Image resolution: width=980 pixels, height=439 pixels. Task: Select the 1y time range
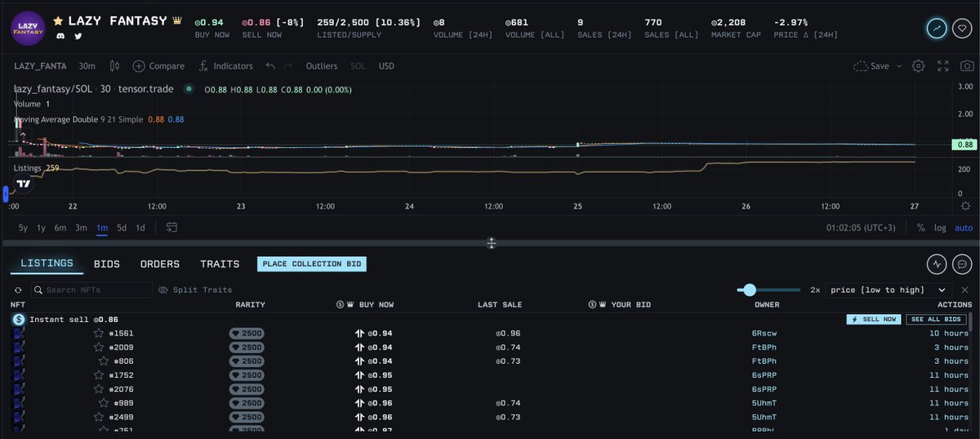(x=41, y=228)
